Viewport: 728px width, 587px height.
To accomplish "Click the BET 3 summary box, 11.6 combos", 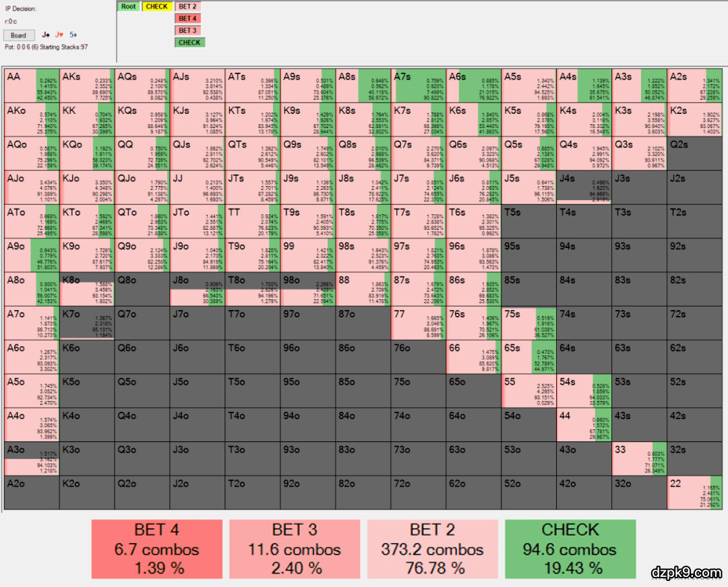I will point(295,549).
